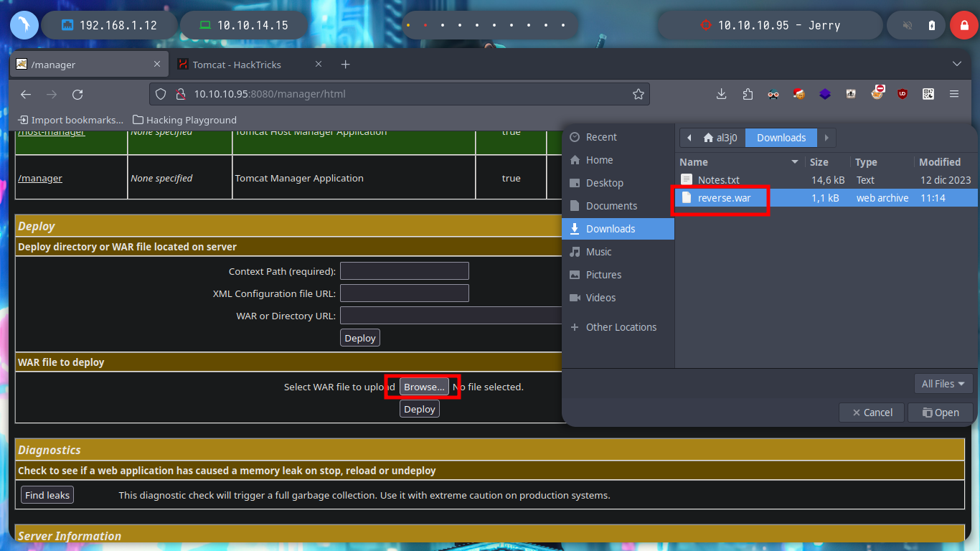
Task: Open a new browser tab
Action: (x=345, y=65)
